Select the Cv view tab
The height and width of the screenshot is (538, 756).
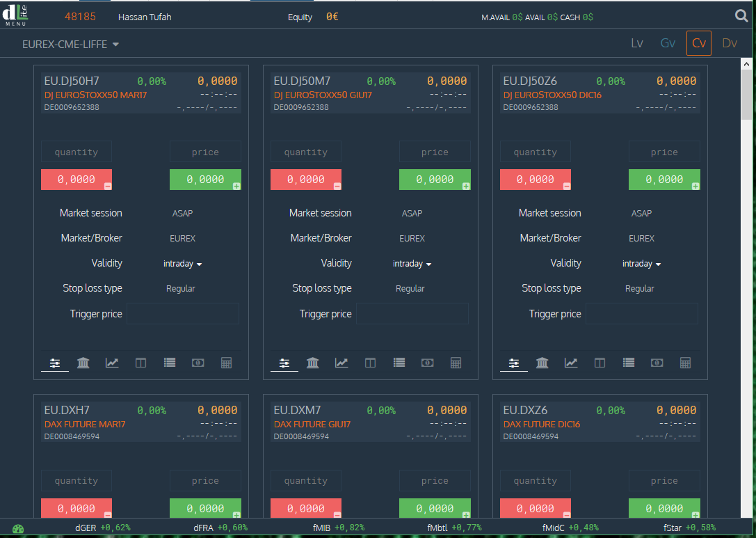tap(699, 43)
